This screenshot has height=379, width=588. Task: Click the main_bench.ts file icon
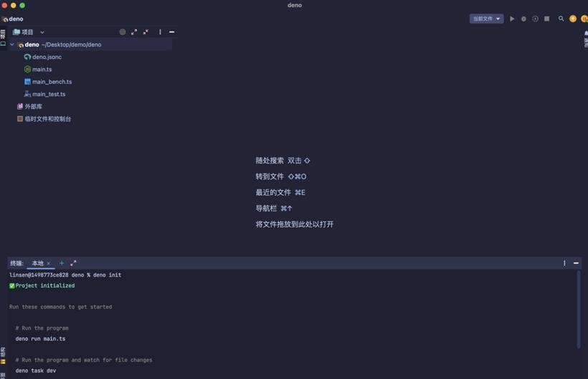pos(27,82)
